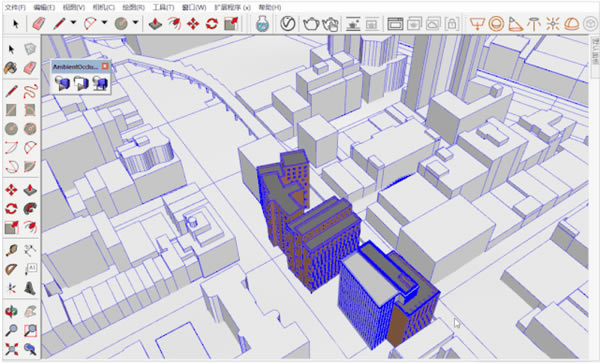Start V-Ray render with teapot icon
The image size is (600, 363).
(311, 24)
